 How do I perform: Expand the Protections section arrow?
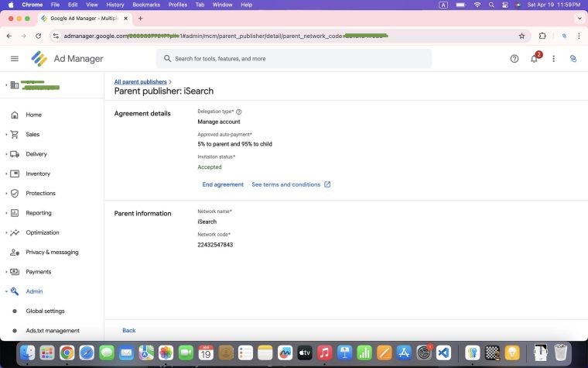(6, 194)
